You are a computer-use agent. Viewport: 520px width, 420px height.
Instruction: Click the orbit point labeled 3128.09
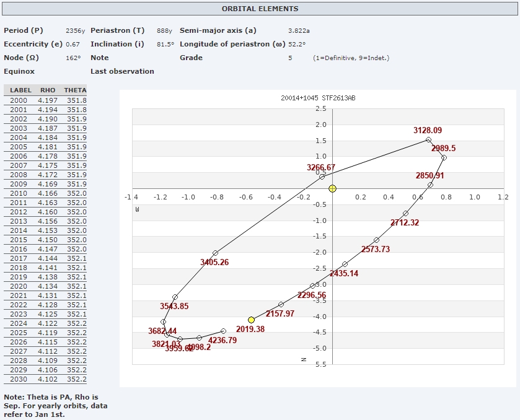point(428,140)
